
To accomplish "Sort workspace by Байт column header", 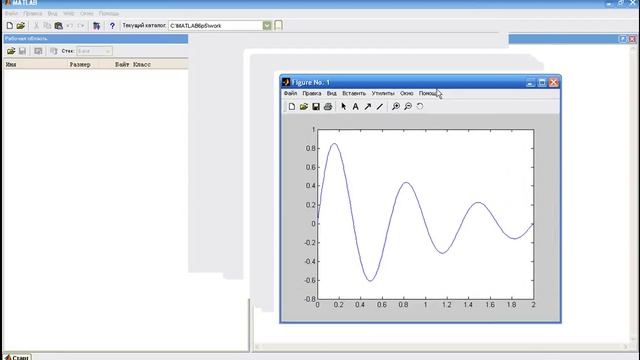I will (122, 64).
